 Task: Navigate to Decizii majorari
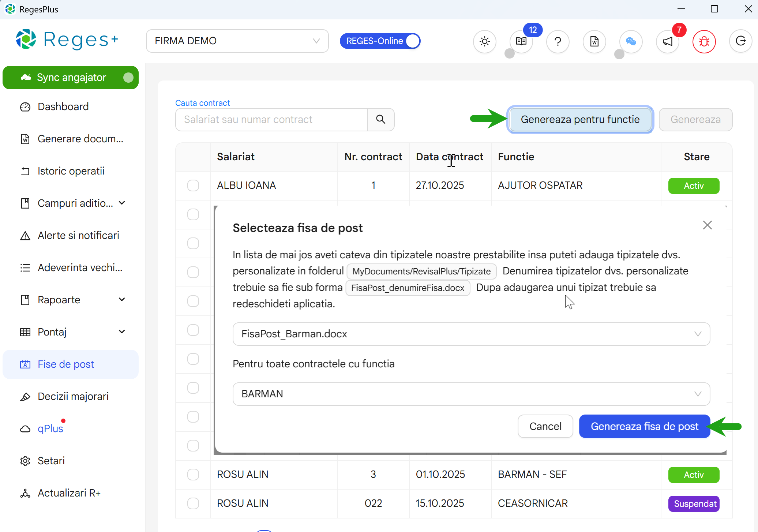pos(73,396)
